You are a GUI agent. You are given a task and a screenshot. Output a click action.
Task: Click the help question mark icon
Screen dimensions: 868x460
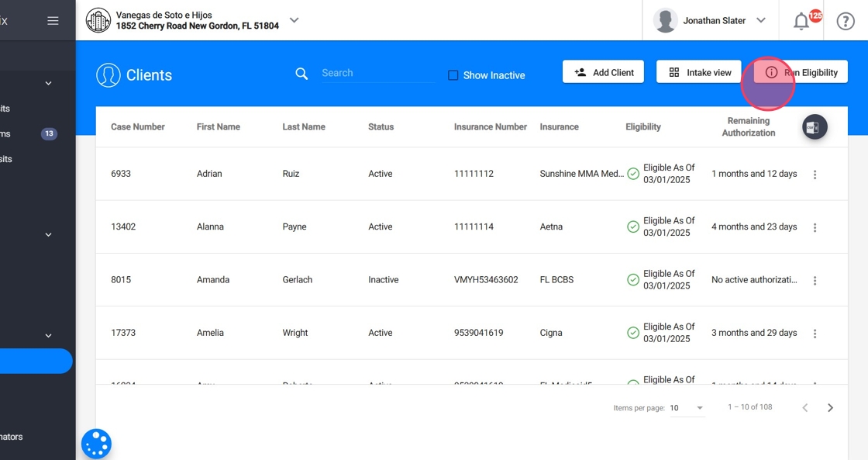click(x=846, y=21)
